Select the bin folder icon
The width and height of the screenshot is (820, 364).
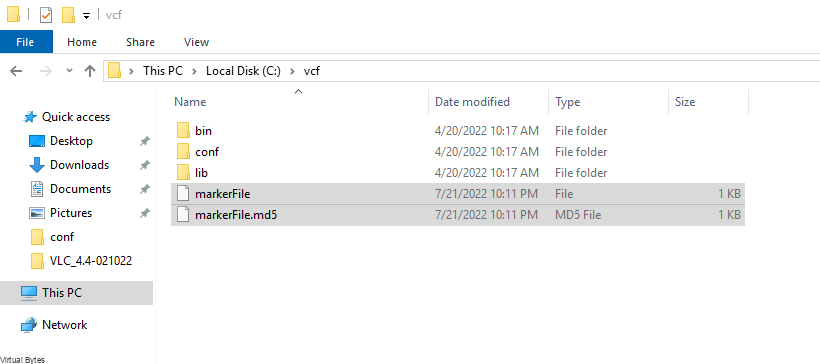tap(183, 131)
